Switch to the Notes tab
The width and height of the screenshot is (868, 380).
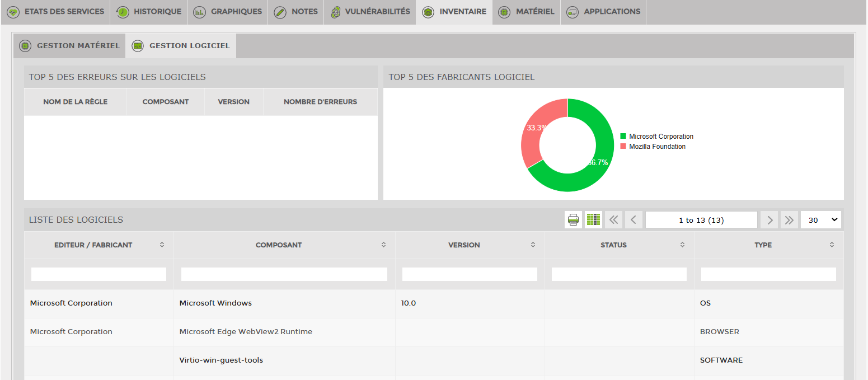[296, 12]
